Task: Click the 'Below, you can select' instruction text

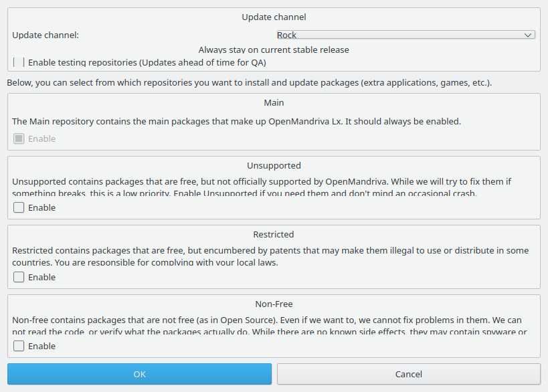Action: [249, 83]
